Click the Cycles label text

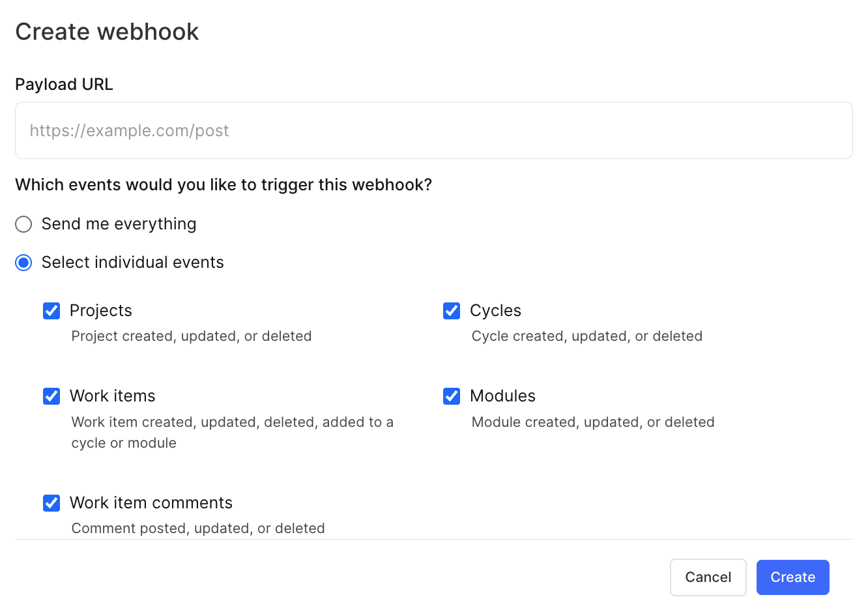[x=495, y=311]
